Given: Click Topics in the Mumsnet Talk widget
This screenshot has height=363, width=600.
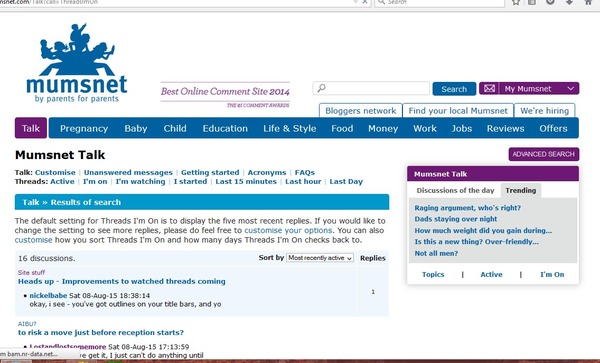Looking at the screenshot, I should point(433,275).
